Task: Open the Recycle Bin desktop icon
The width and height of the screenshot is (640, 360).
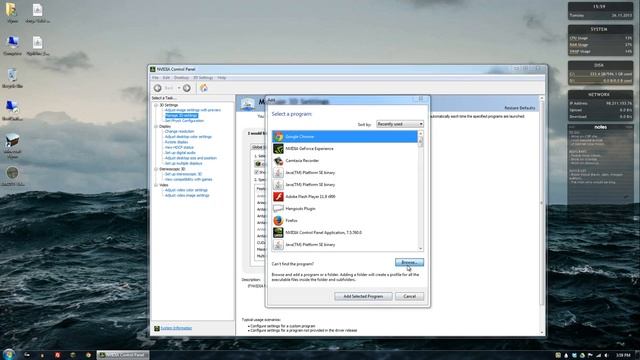Action: pos(12,78)
